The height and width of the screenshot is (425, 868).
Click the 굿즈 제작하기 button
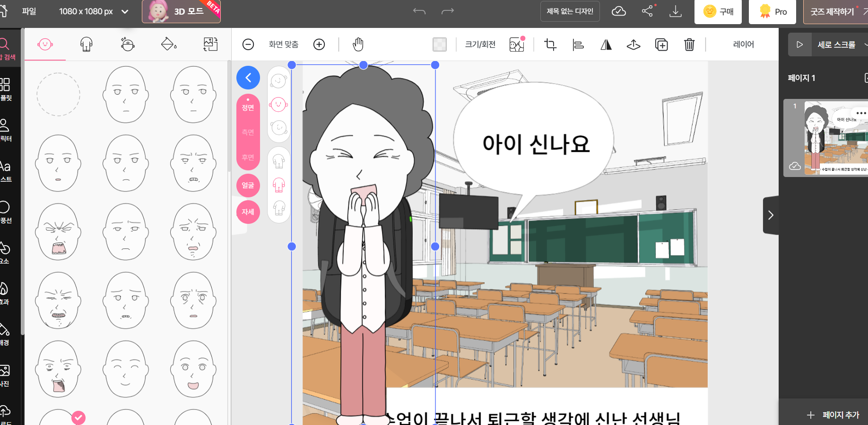833,12
